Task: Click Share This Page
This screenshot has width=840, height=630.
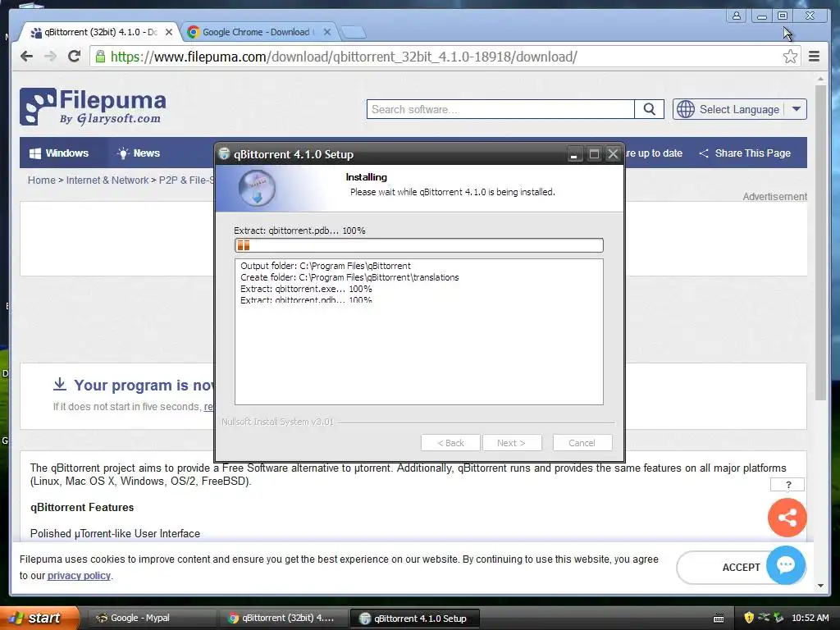Action: pyautogui.click(x=745, y=153)
